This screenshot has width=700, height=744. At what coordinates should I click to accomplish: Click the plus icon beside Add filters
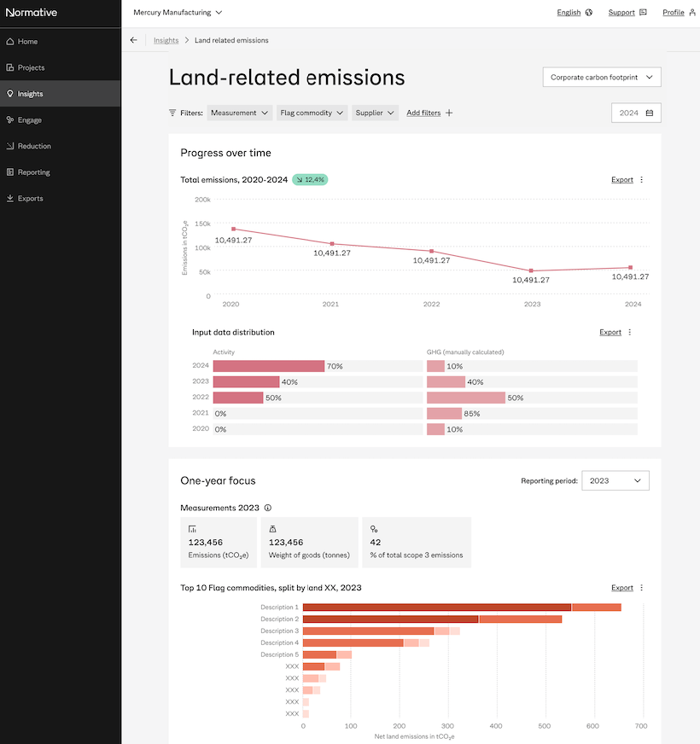click(x=450, y=113)
